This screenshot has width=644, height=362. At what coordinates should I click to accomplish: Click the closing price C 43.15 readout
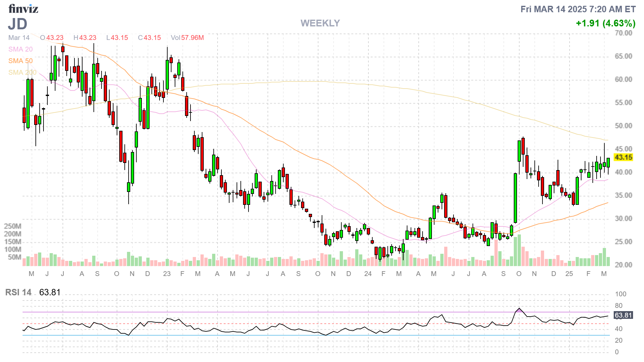149,38
